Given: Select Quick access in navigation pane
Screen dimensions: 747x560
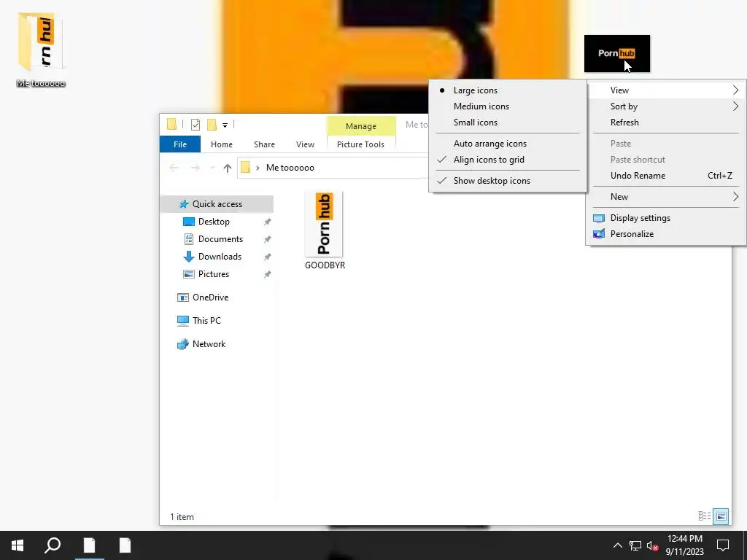Looking at the screenshot, I should click(217, 204).
